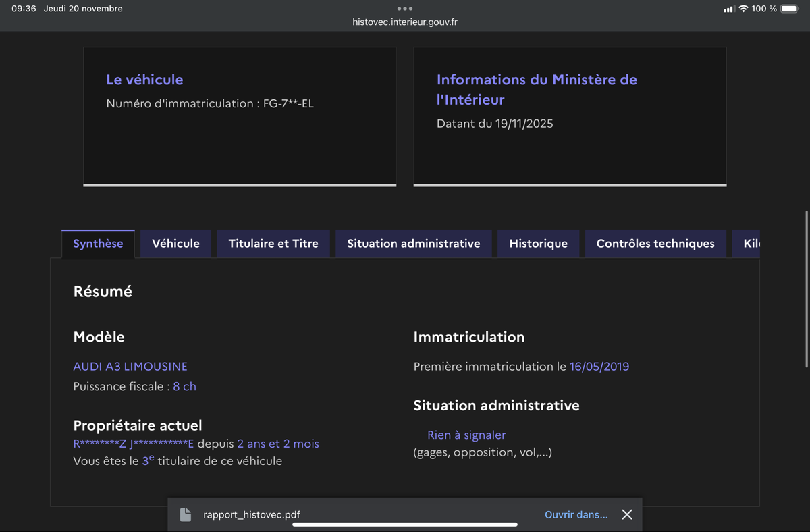
Task: Dismiss the rapport_histovec.pdf download banner
Action: point(627,514)
